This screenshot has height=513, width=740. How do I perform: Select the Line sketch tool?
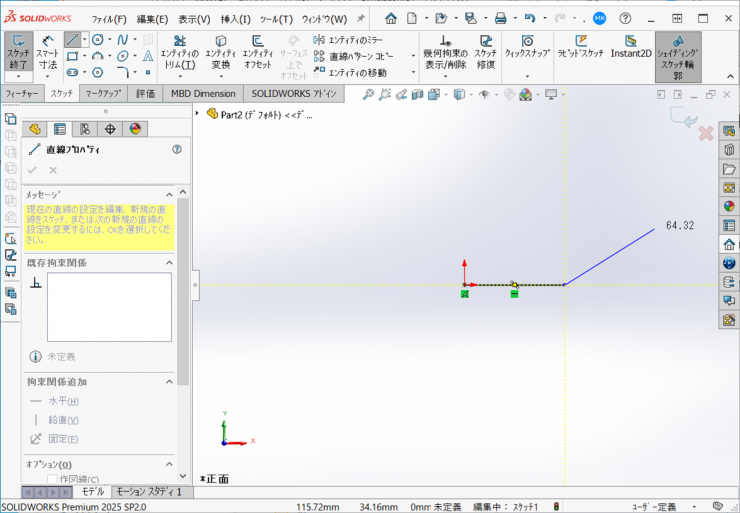coord(72,39)
